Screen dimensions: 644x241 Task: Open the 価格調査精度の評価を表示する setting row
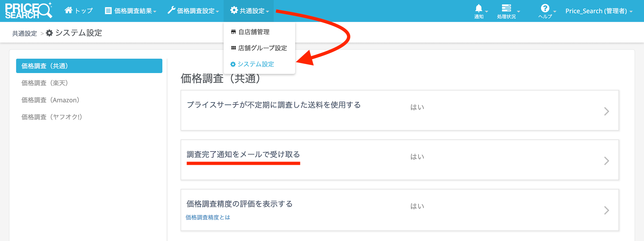(399, 210)
